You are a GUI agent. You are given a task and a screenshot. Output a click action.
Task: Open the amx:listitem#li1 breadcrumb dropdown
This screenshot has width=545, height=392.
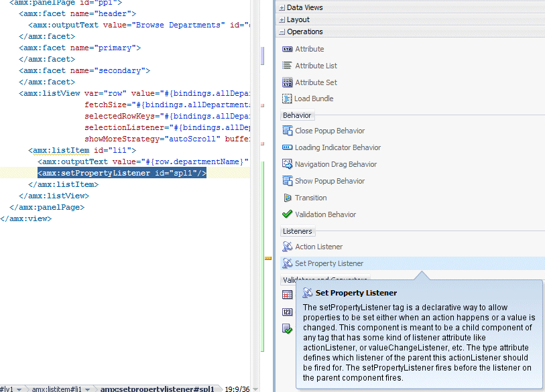point(88,389)
